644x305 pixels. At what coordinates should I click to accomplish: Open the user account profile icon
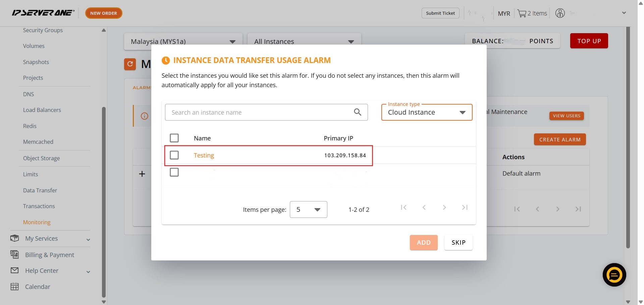coord(560,13)
